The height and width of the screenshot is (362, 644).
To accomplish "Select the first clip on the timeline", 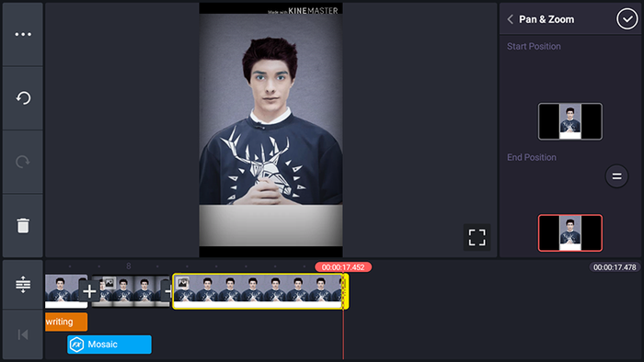I will [65, 291].
